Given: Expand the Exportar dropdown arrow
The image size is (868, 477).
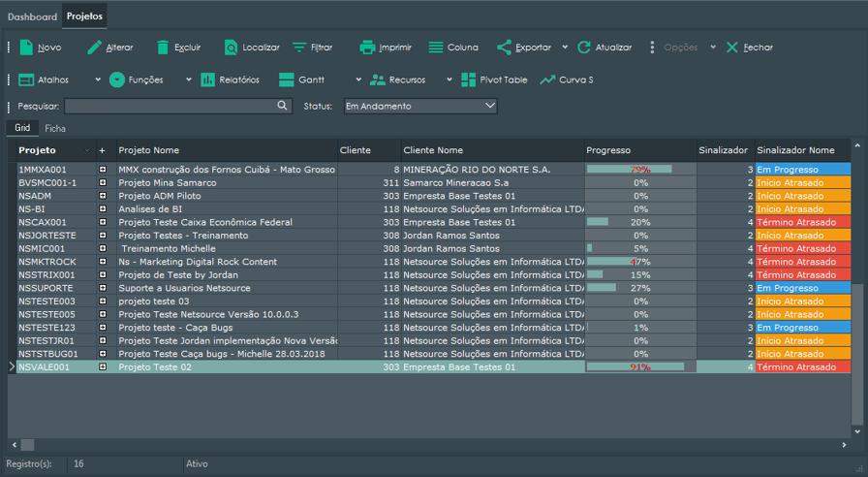Looking at the screenshot, I should 565,47.
